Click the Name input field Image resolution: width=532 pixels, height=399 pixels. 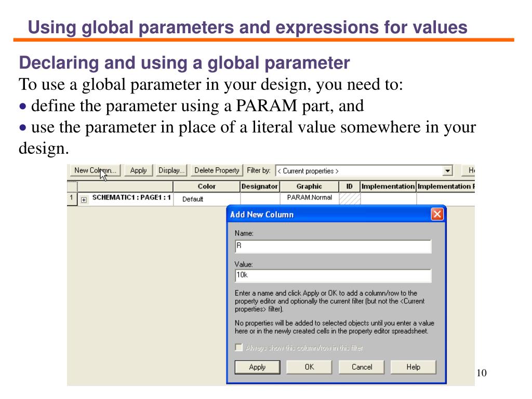click(x=333, y=246)
